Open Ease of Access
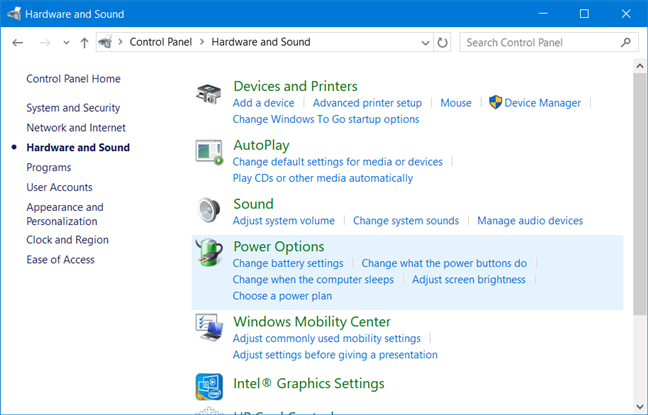Image resolution: width=648 pixels, height=415 pixels. pyautogui.click(x=60, y=260)
